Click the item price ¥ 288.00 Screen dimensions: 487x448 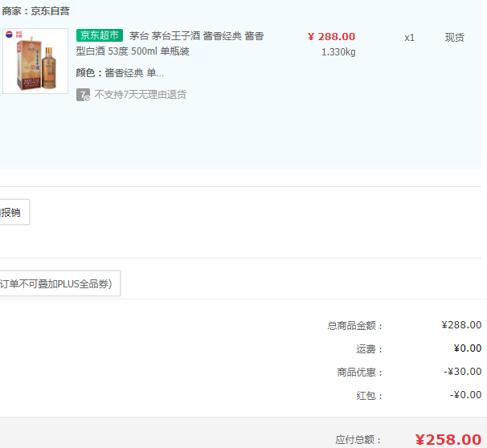pyautogui.click(x=331, y=37)
